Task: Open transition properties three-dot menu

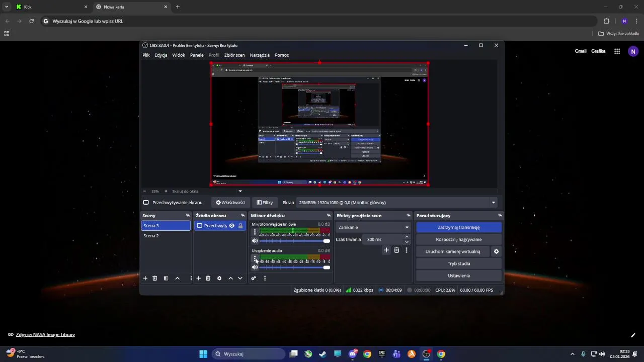Action: [407, 250]
